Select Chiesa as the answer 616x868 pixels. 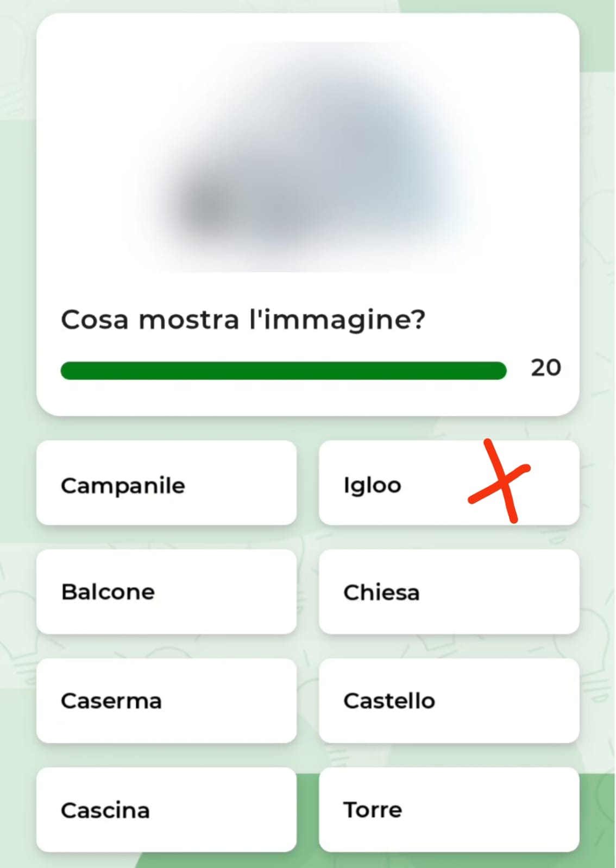(x=449, y=592)
